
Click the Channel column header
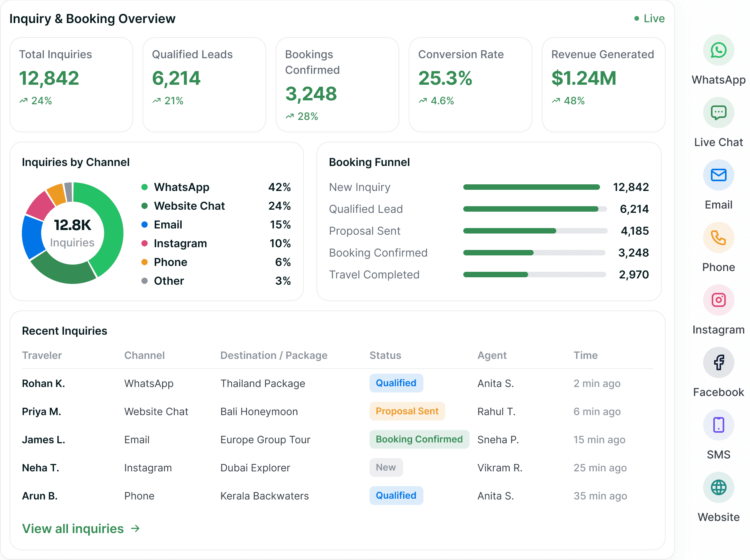(x=145, y=355)
